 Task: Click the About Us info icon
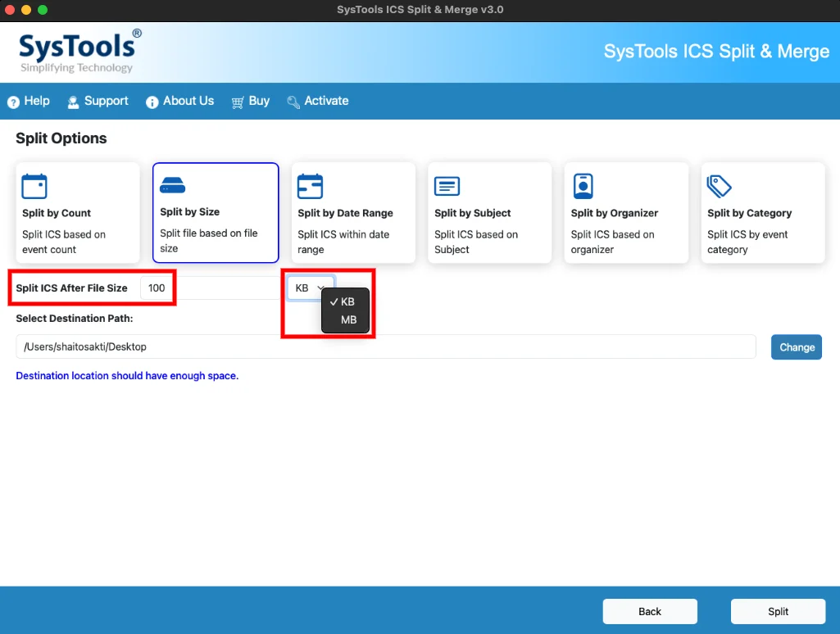pyautogui.click(x=152, y=102)
